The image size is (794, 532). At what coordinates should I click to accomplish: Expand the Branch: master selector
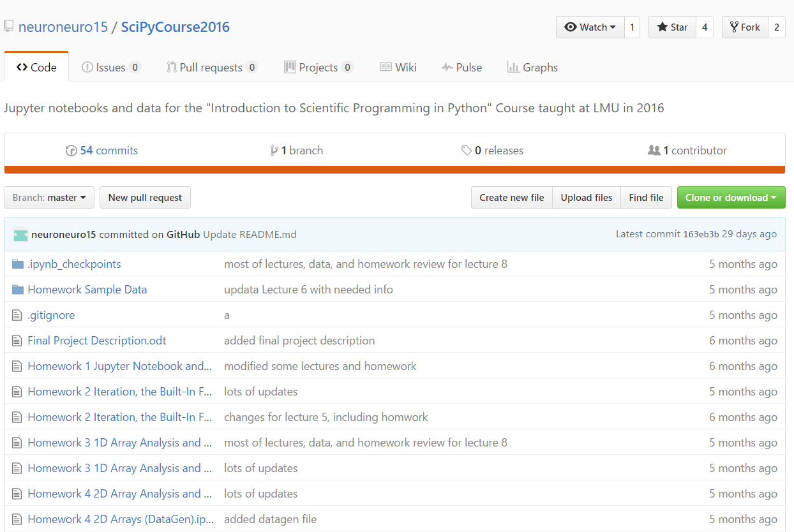49,198
